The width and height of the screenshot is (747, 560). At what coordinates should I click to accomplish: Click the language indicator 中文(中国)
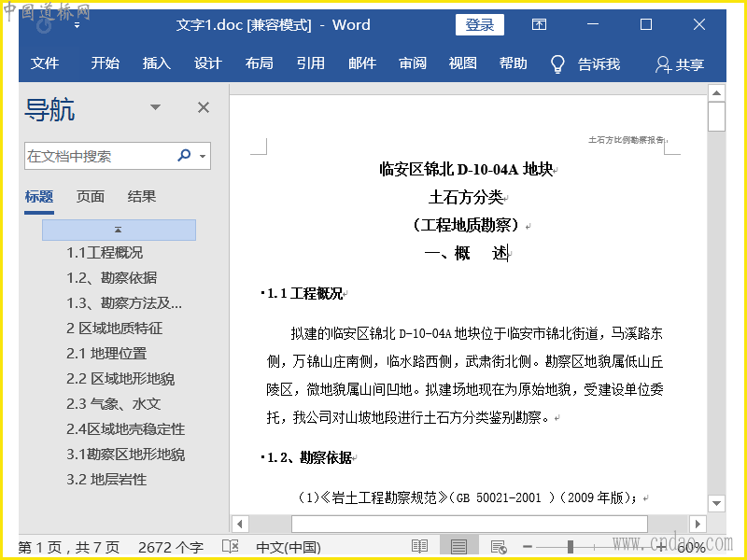(x=289, y=548)
